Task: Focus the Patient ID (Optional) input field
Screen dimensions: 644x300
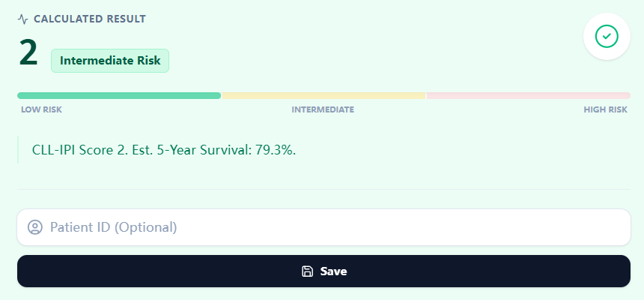Action: [329, 227]
